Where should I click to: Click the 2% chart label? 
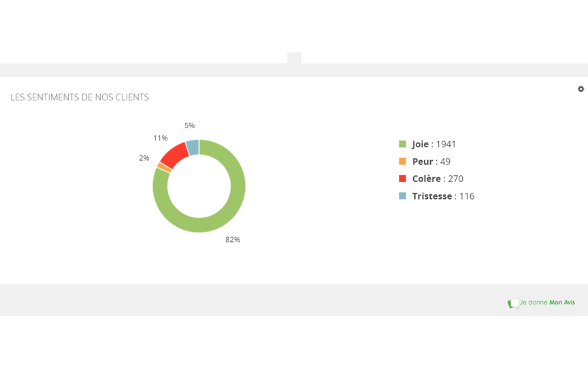[x=144, y=158]
